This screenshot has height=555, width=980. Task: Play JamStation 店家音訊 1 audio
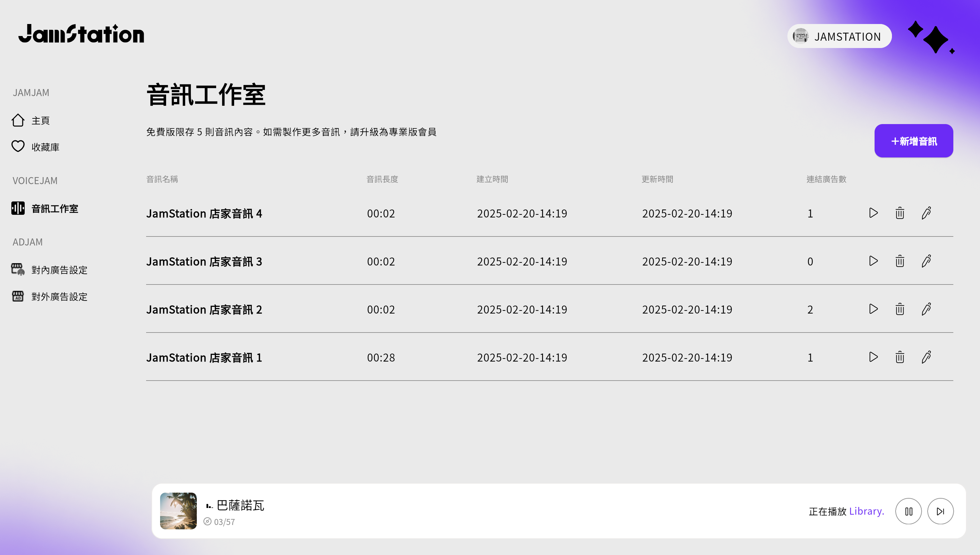(873, 357)
